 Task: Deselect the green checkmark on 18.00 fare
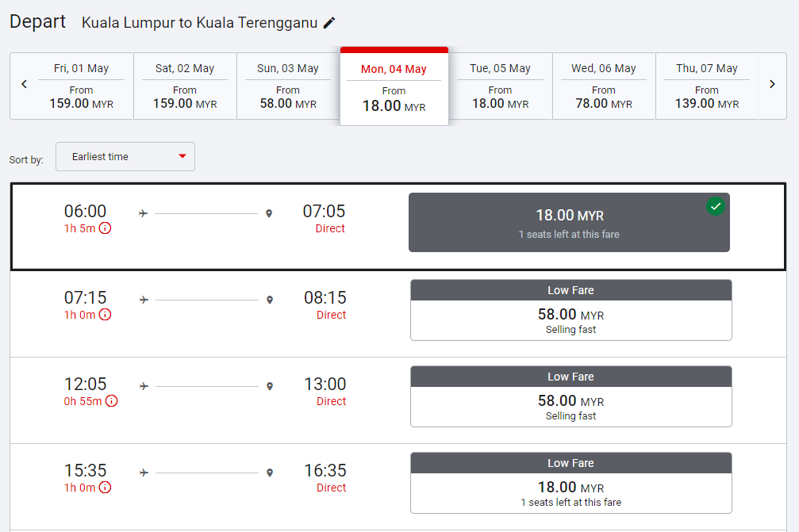coord(715,207)
